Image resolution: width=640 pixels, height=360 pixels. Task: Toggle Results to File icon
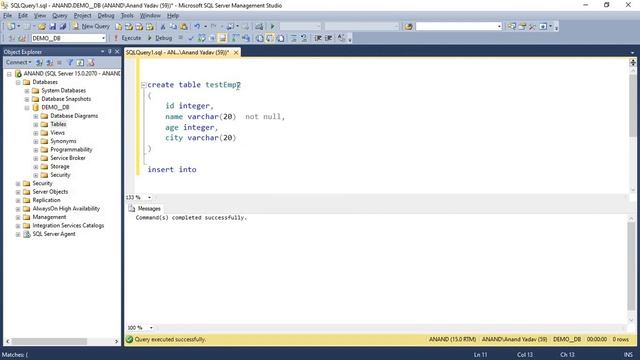(x=281, y=38)
